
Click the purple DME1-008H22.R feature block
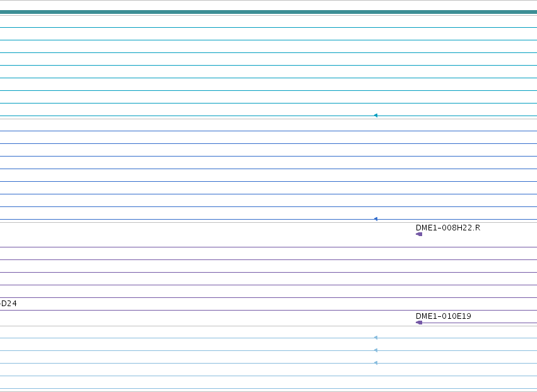click(419, 234)
